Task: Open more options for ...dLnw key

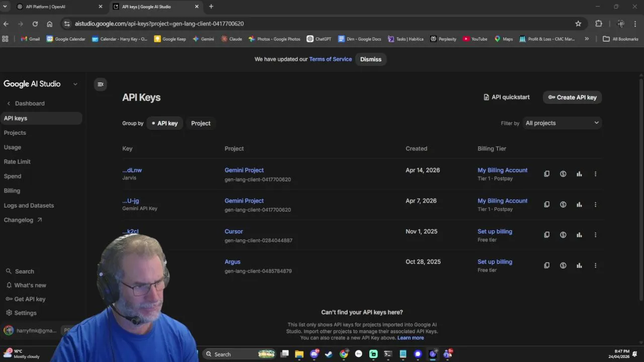Action: 595,174
